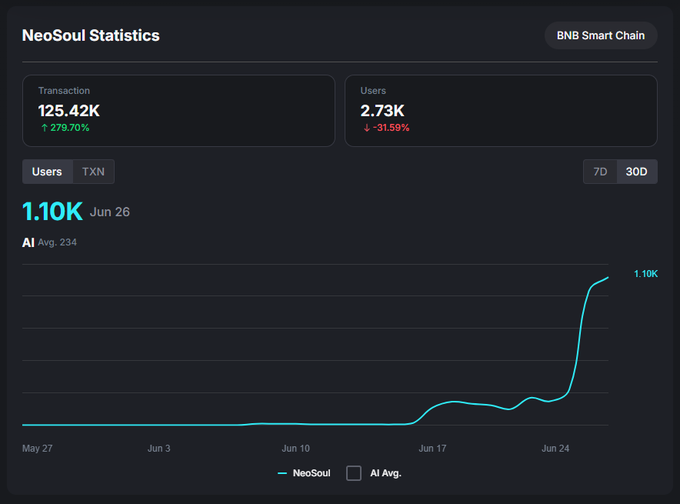Click the AI Avg. legend label text

(386, 473)
